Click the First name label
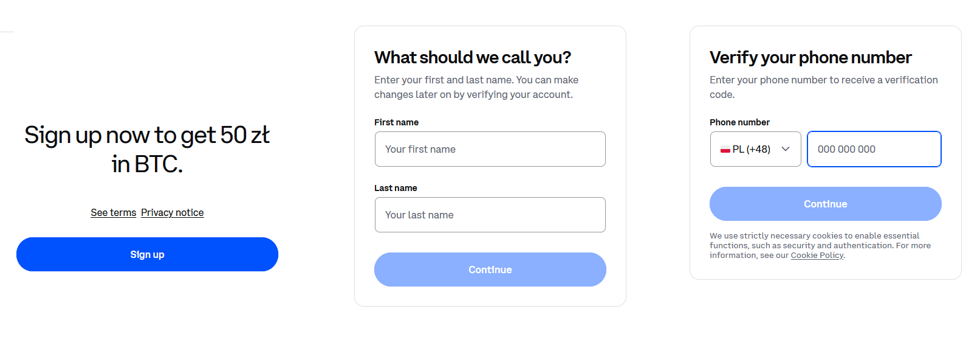 click(396, 122)
